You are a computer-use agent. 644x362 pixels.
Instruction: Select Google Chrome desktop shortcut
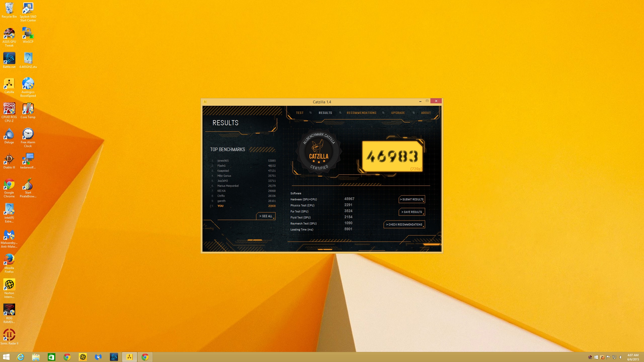(9, 188)
